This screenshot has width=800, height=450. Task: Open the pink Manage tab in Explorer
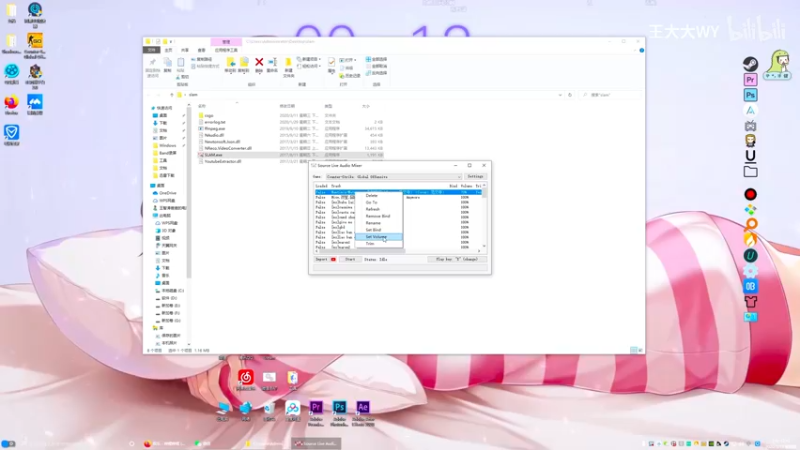[x=226, y=42]
